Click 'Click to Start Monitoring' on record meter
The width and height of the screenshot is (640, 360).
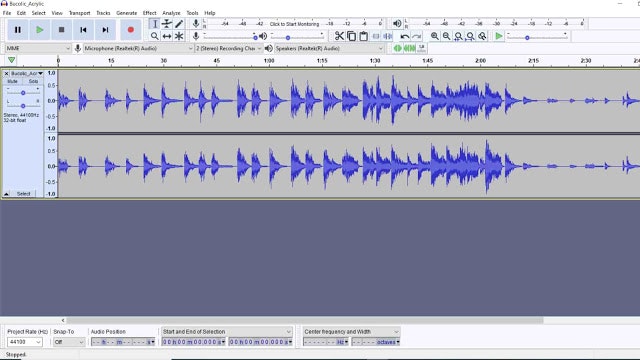pos(294,24)
